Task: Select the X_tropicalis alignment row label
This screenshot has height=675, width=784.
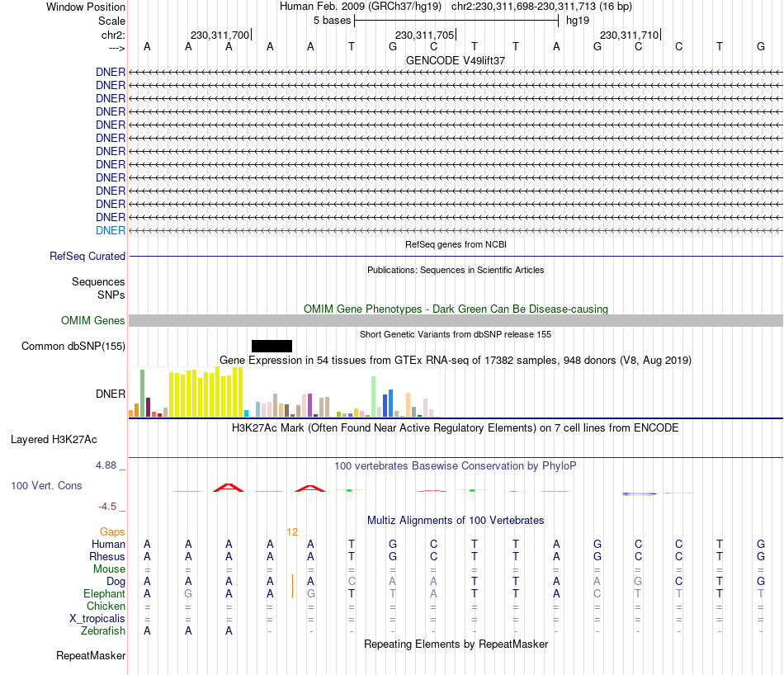Action: point(97,619)
